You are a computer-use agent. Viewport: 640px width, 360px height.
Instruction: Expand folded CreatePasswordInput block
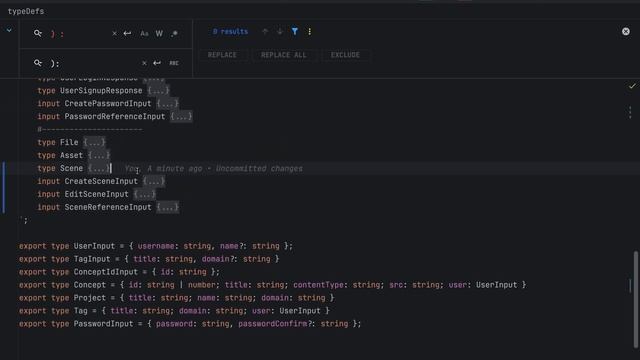167,104
